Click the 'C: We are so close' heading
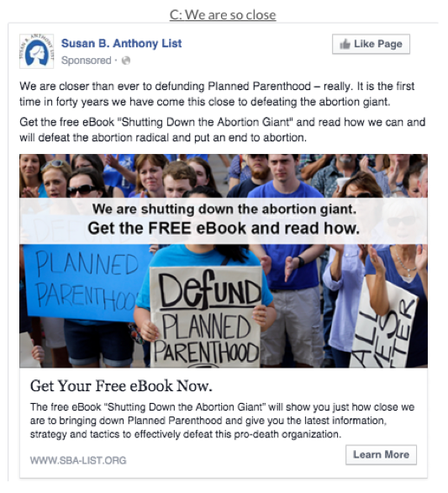Image resolution: width=448 pixels, height=493 pixels. (223, 15)
